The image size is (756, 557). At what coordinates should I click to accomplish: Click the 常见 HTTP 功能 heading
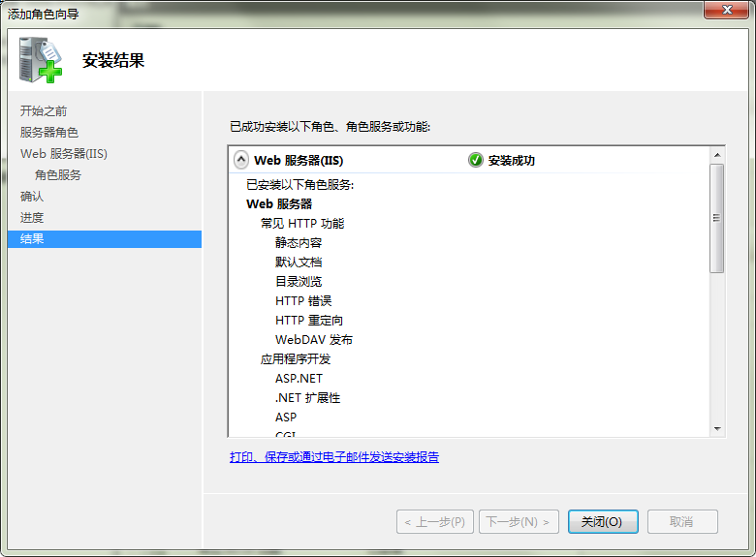click(302, 224)
